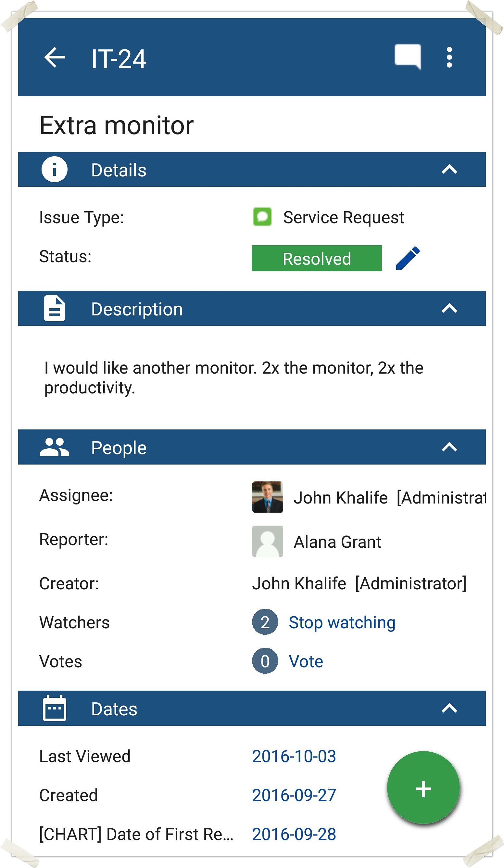Tap the People header title

[119, 448]
